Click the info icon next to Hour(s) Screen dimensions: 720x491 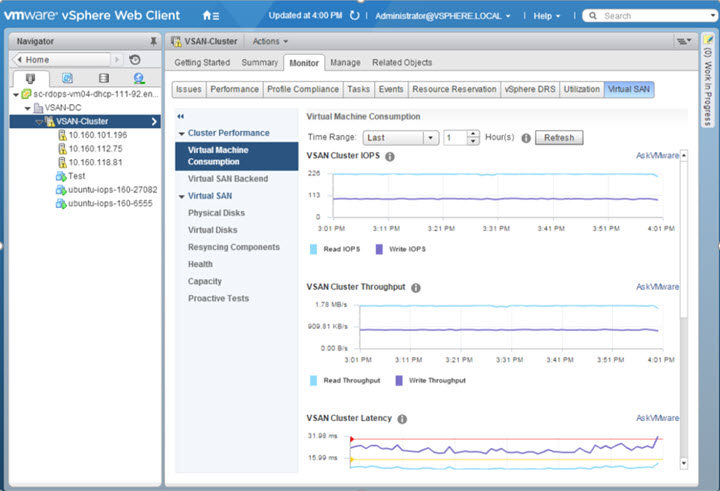tap(526, 138)
